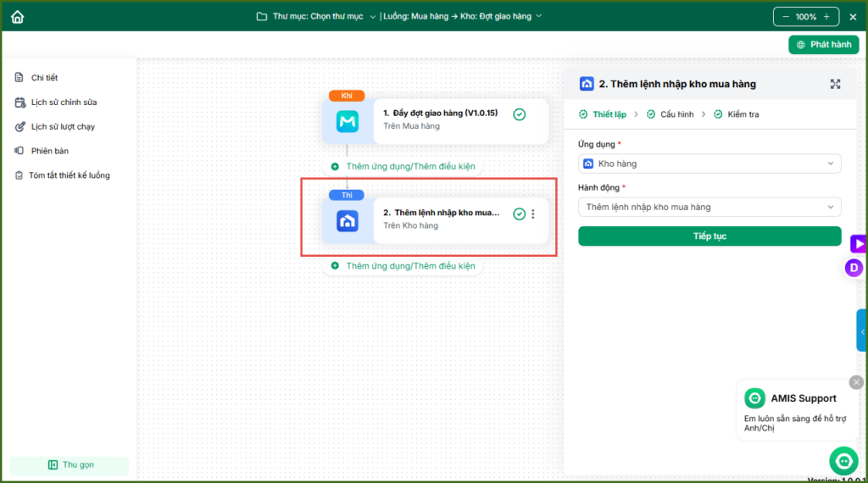
Task: Click the home icon in top bar
Action: click(x=17, y=17)
